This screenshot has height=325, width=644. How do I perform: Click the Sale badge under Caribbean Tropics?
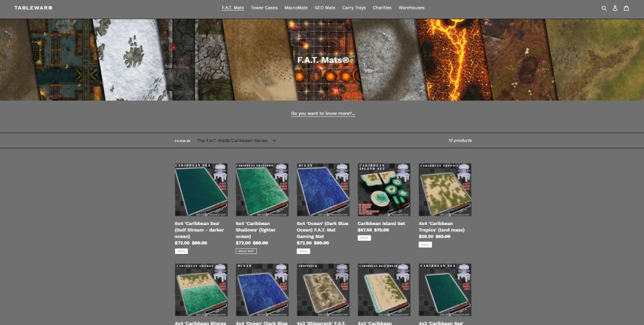(425, 245)
